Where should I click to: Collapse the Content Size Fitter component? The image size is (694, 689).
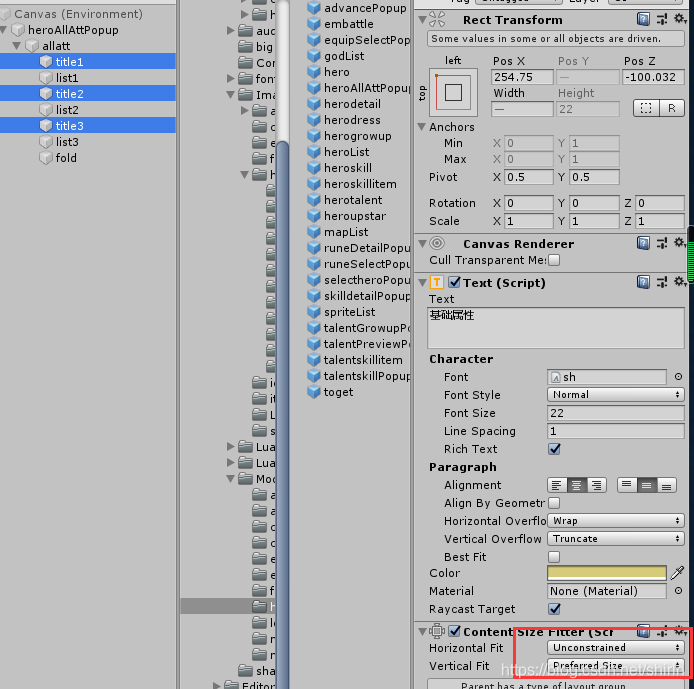tap(422, 631)
